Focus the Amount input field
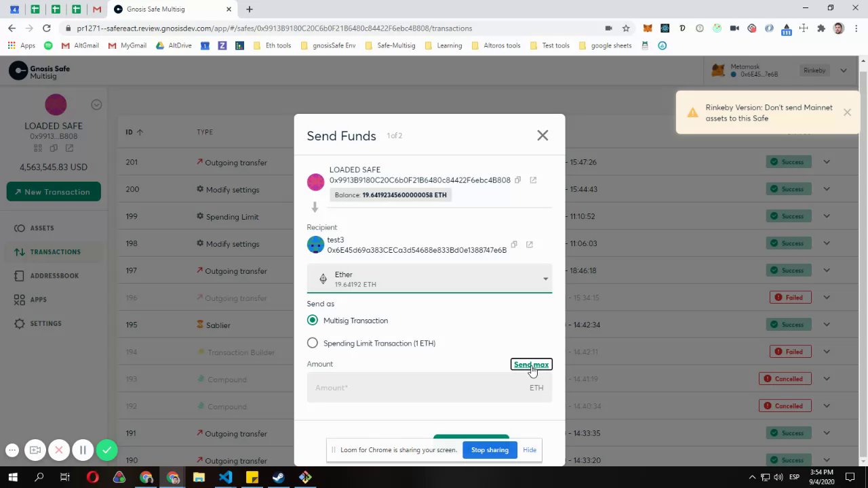 429,388
